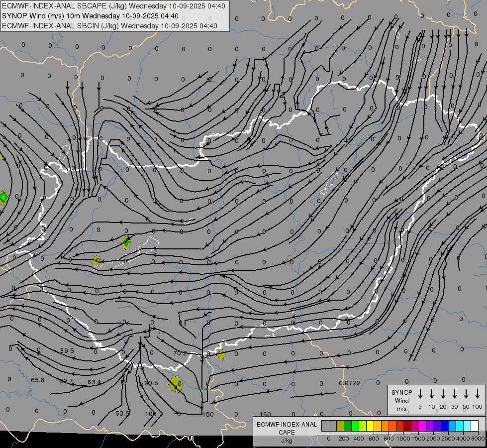Image resolution: width=487 pixels, height=448 pixels.
Task: Select the large olive CAPE patch near the 90.5 value
Action: [x=176, y=384]
